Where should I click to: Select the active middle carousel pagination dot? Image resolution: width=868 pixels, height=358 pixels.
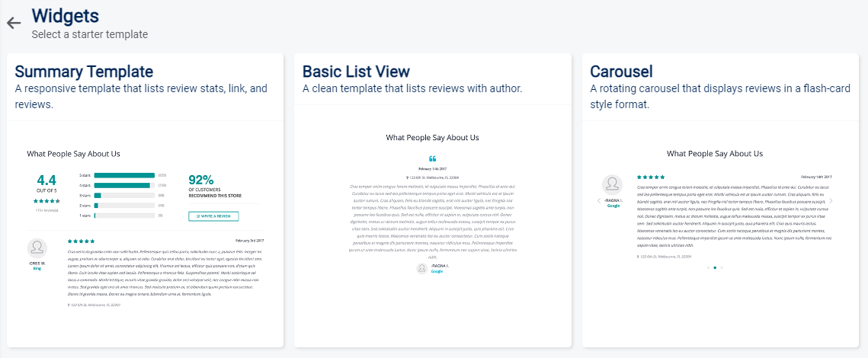(715, 267)
